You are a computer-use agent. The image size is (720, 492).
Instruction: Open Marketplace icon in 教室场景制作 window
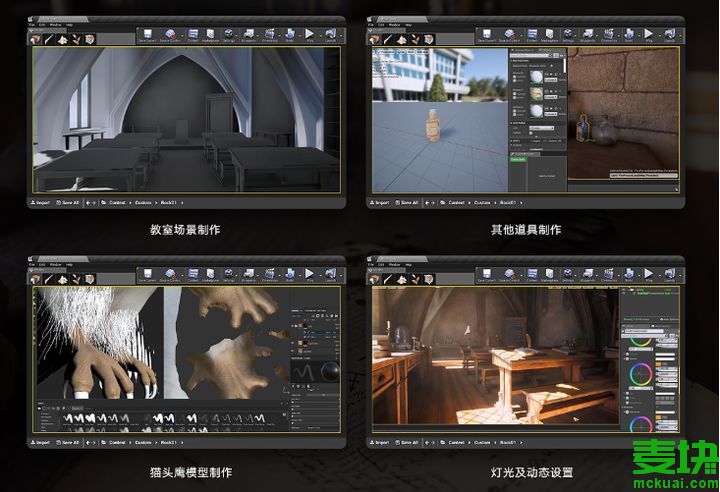[210, 35]
